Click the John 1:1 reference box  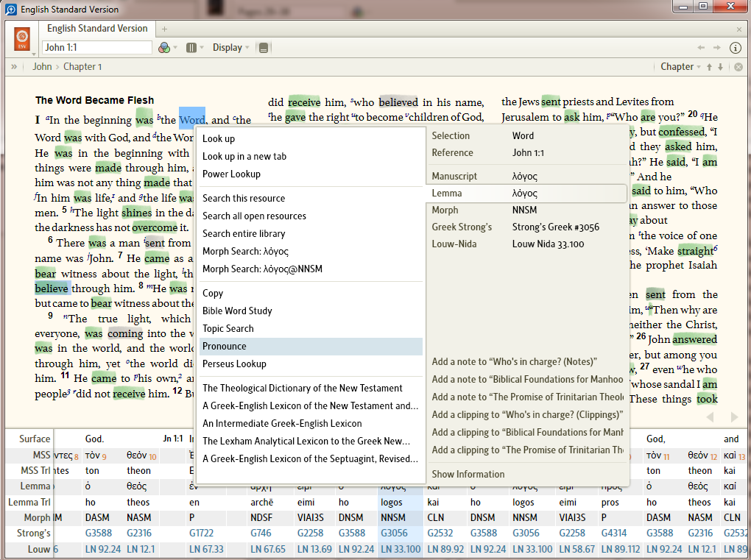[x=96, y=47]
